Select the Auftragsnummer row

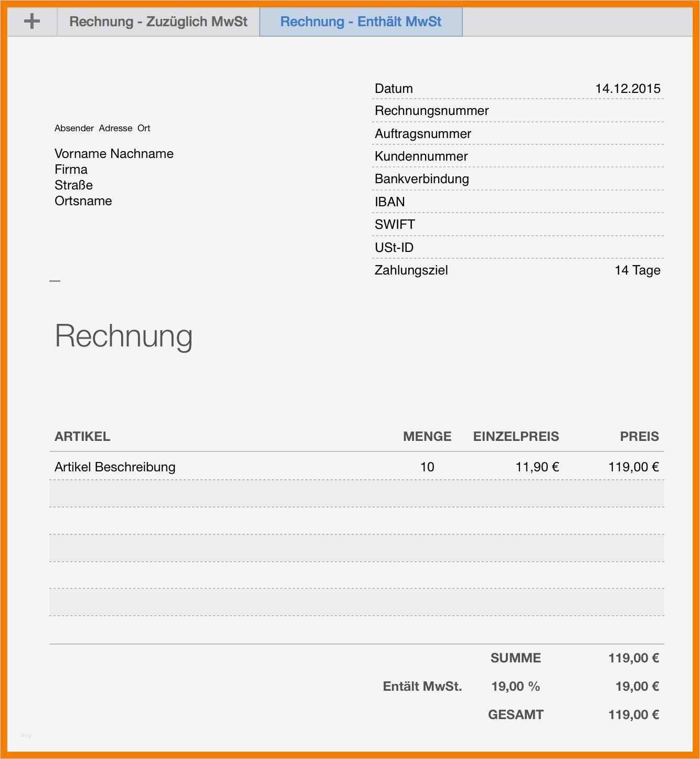click(x=518, y=133)
